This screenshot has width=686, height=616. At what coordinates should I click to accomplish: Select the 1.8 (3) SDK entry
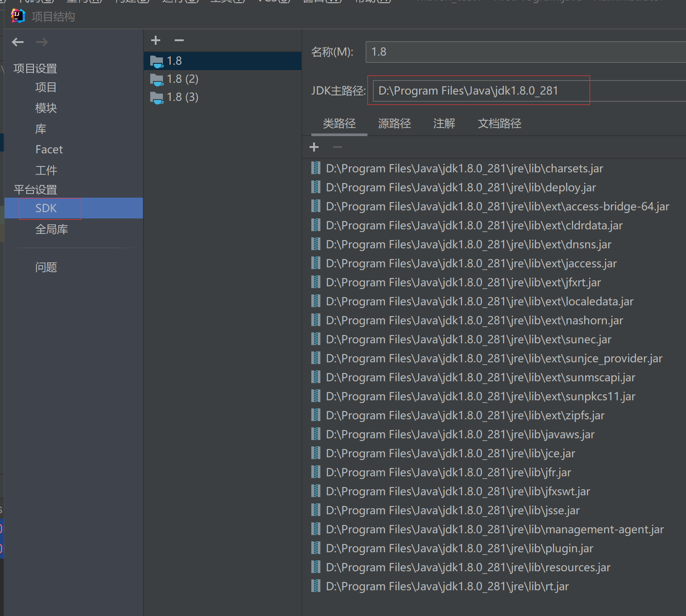pos(223,97)
